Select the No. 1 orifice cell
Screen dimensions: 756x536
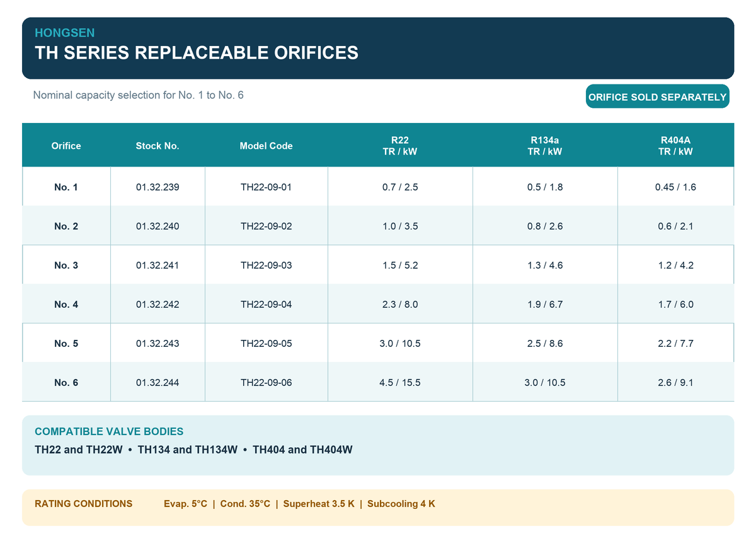[x=66, y=187]
